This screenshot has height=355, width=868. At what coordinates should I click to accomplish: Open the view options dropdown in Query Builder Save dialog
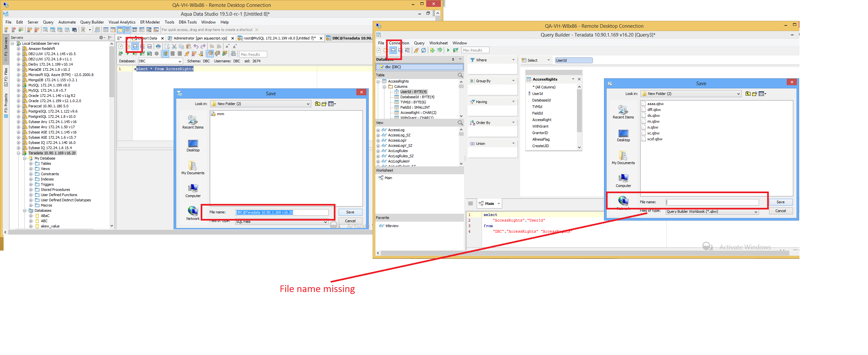point(763,94)
